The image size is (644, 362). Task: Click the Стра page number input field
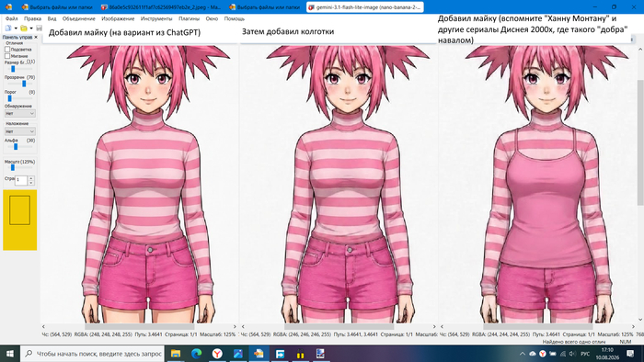[21, 180]
